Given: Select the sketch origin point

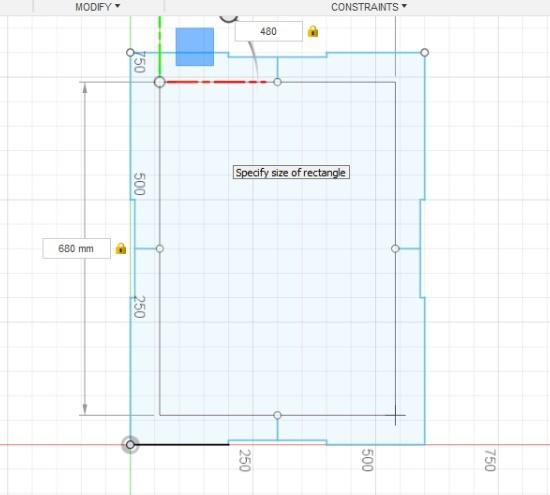Looking at the screenshot, I should click(130, 445).
